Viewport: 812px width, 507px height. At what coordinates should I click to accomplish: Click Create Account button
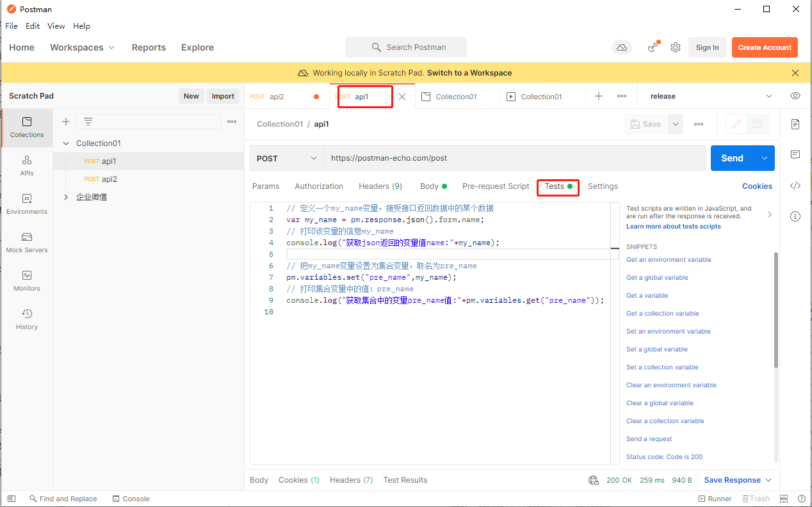click(x=765, y=47)
